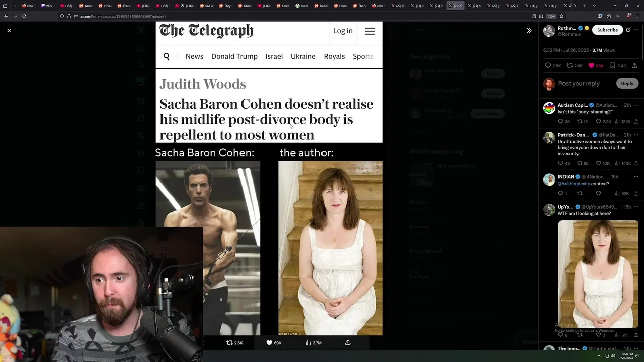Bookmark this page with star icon
The image size is (644, 362).
tap(562, 16)
